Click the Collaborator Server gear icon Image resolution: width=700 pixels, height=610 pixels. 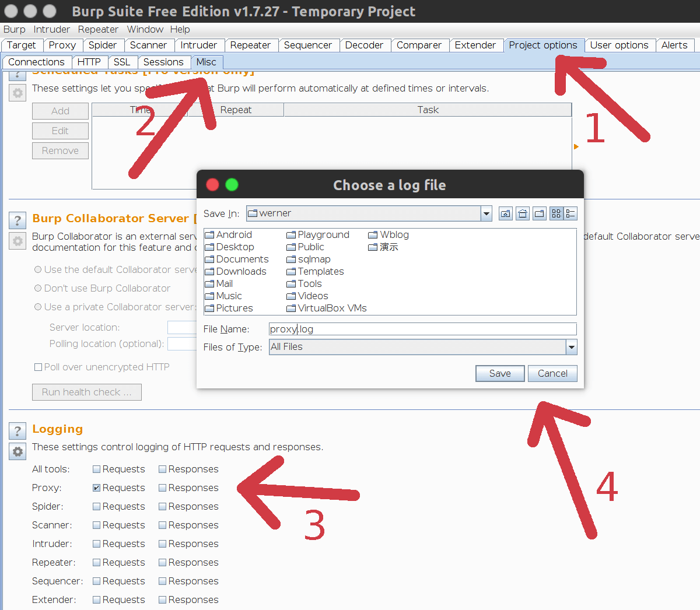point(17,241)
